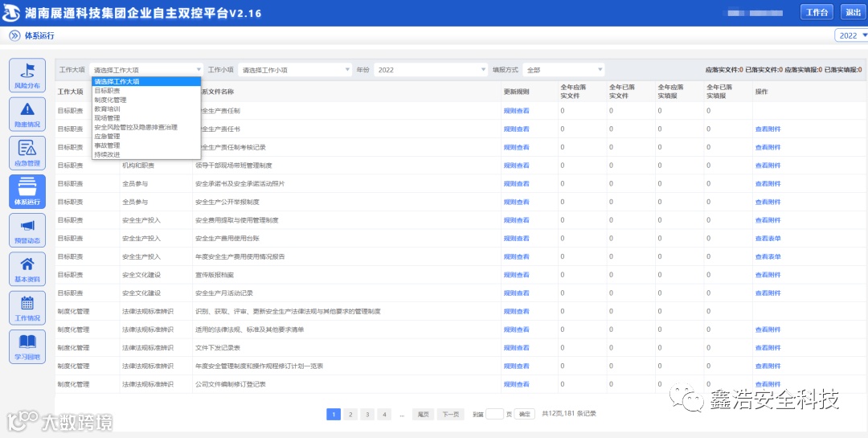The width and height of the screenshot is (868, 438).
Task: Choose 请选择工作大项 in the dropdown list
Action: point(146,81)
